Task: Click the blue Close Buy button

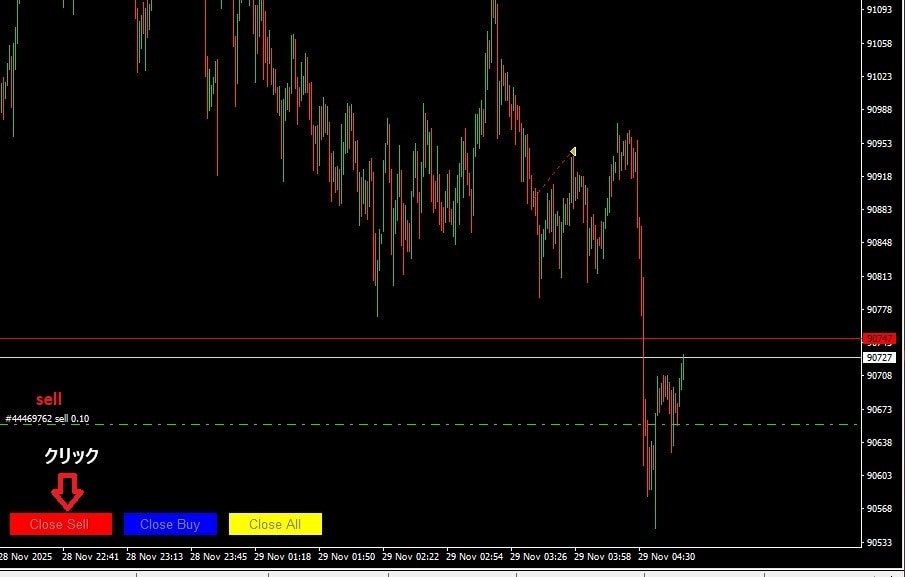Action: coord(170,524)
